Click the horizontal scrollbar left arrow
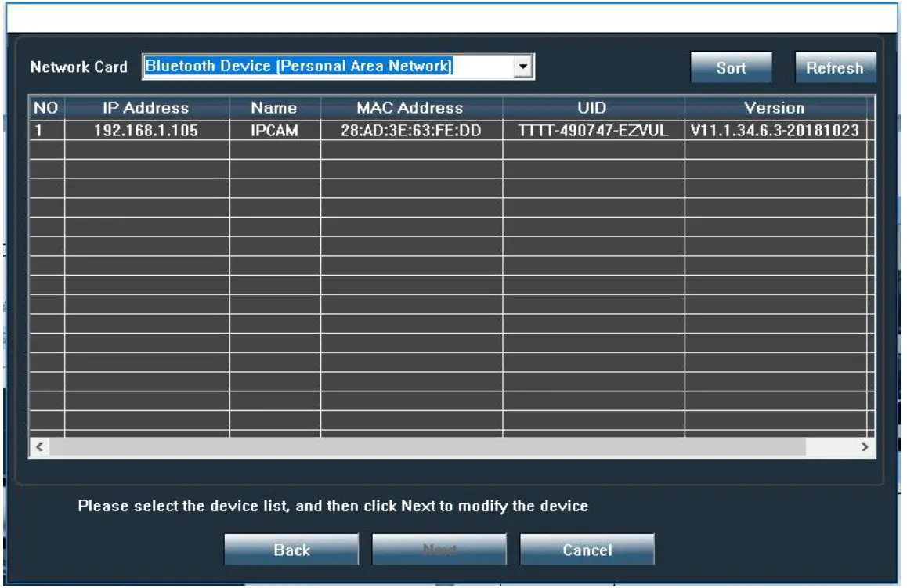907x588 pixels. 39,447
